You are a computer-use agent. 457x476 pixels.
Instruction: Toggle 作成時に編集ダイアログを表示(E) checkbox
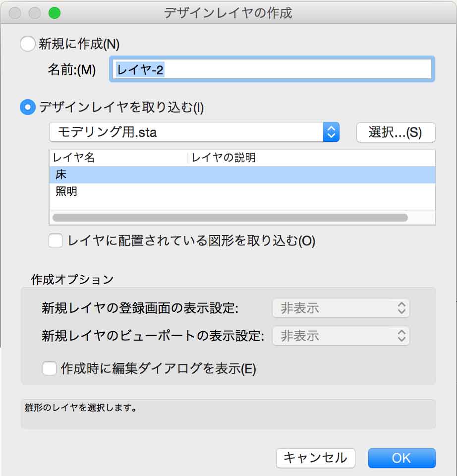pyautogui.click(x=50, y=369)
